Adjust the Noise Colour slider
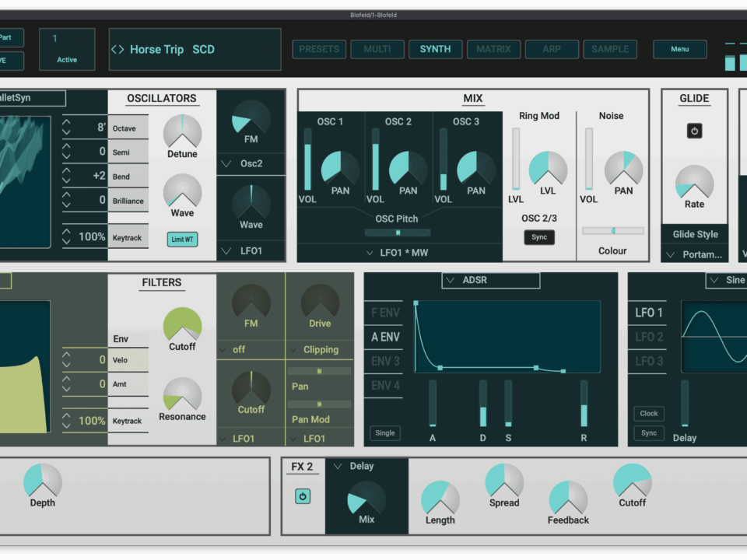This screenshot has height=560, width=747. tap(613, 231)
